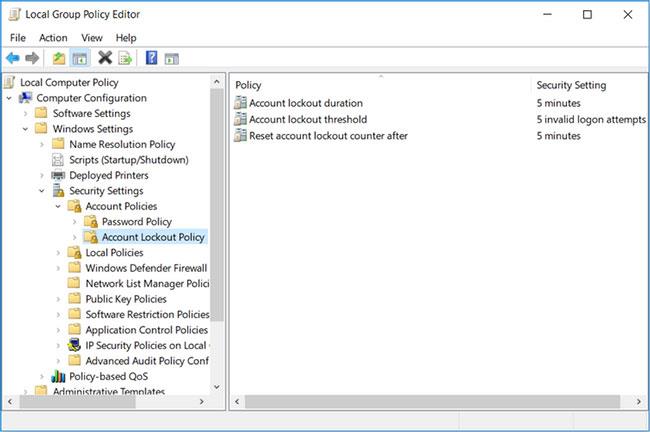650x432 pixels.
Task: Click the Computer Configuration monitor icon
Action: [x=26, y=98]
